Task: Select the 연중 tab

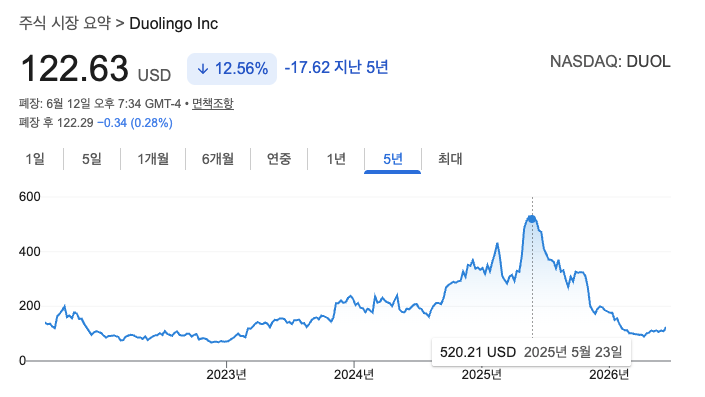Action: coord(279,159)
